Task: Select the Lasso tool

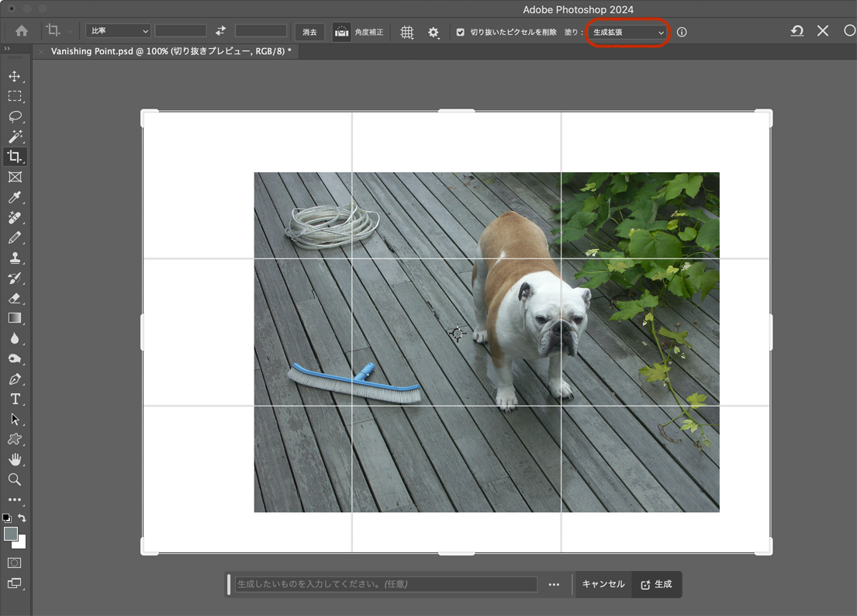Action: (x=16, y=117)
